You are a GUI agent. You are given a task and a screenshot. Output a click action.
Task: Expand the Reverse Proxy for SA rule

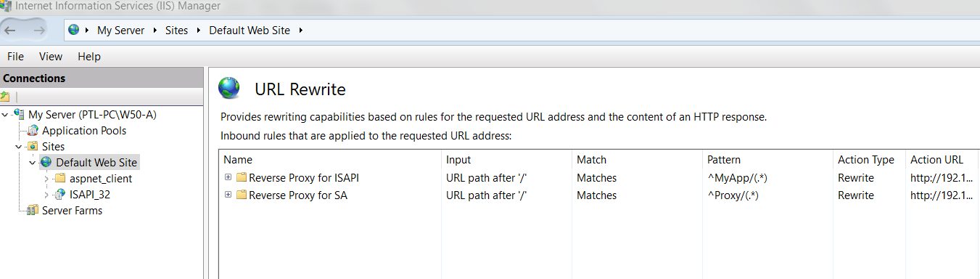[228, 195]
